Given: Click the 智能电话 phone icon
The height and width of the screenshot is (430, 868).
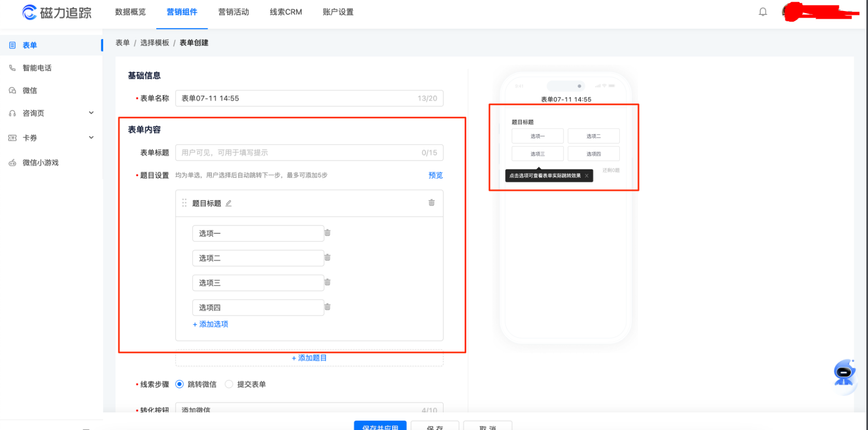Looking at the screenshot, I should (x=12, y=68).
